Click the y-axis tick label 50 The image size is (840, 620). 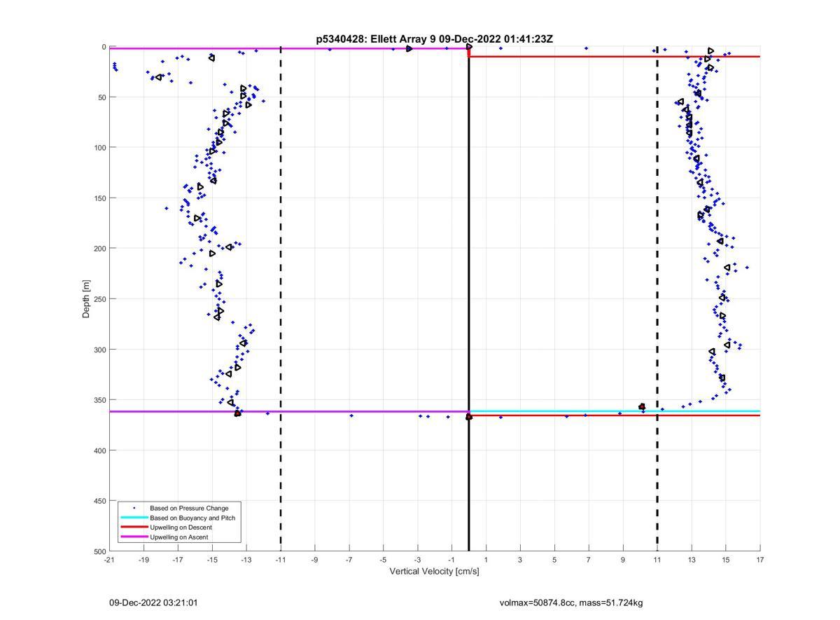point(101,97)
